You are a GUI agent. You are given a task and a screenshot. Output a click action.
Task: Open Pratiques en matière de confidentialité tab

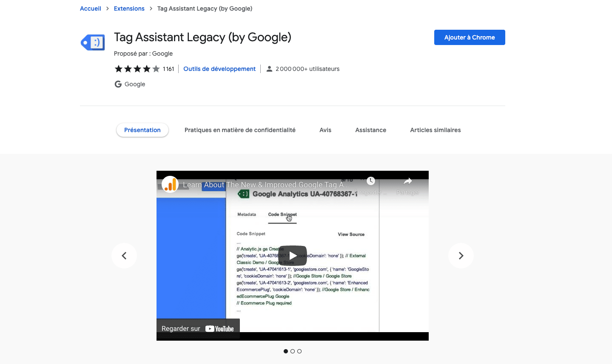[240, 130]
